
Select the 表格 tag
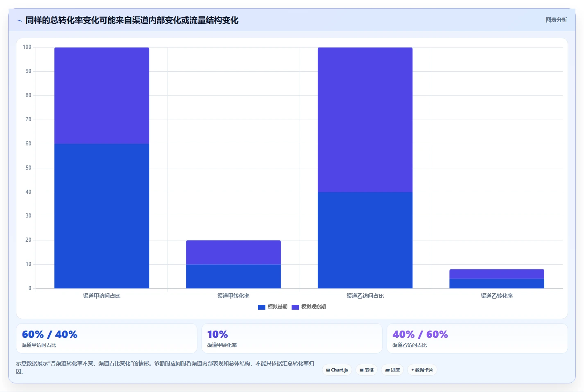[x=367, y=370]
